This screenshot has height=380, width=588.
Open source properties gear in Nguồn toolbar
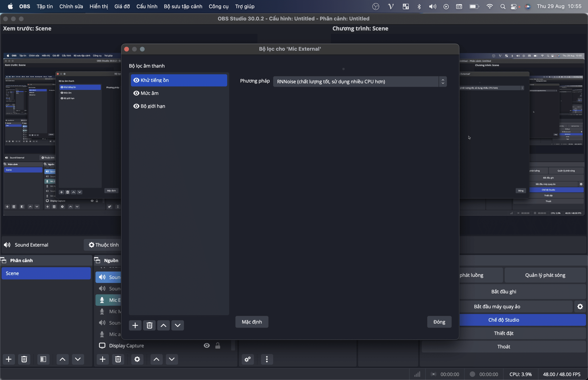(x=137, y=359)
